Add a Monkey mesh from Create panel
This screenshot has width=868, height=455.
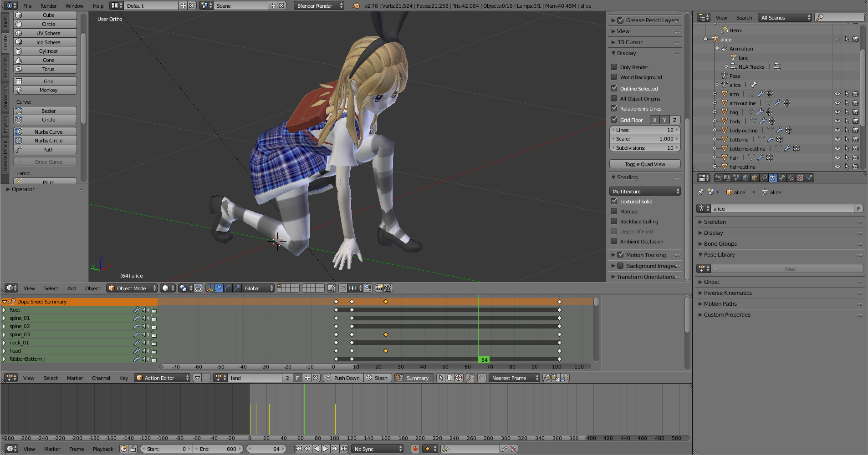(45, 90)
